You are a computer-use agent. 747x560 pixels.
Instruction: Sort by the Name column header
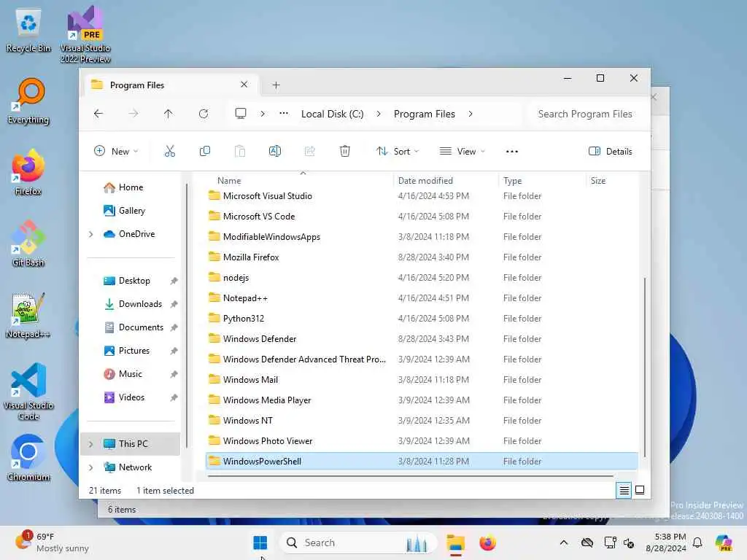(x=229, y=181)
